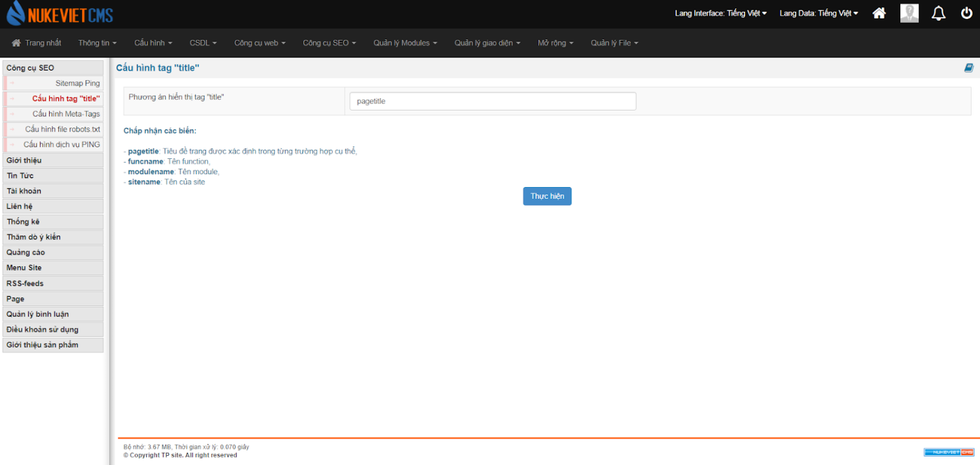This screenshot has height=465, width=980.
Task: Expand the Thông tin menu
Action: (97, 43)
